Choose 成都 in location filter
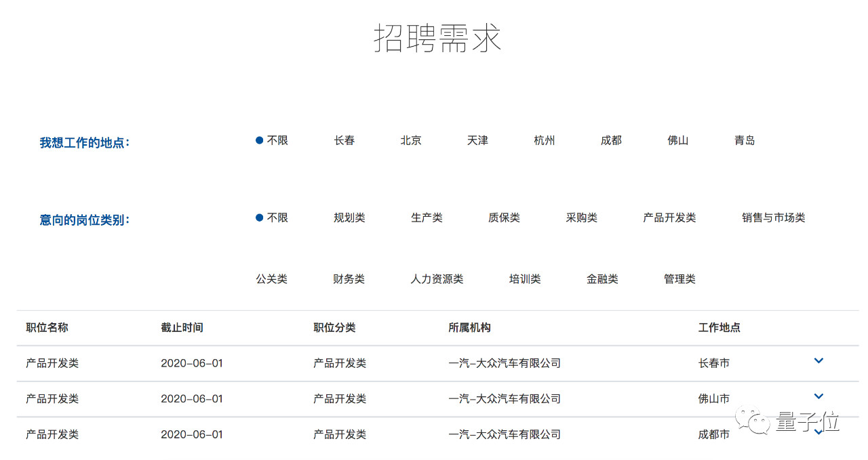868x460 pixels. pos(610,140)
